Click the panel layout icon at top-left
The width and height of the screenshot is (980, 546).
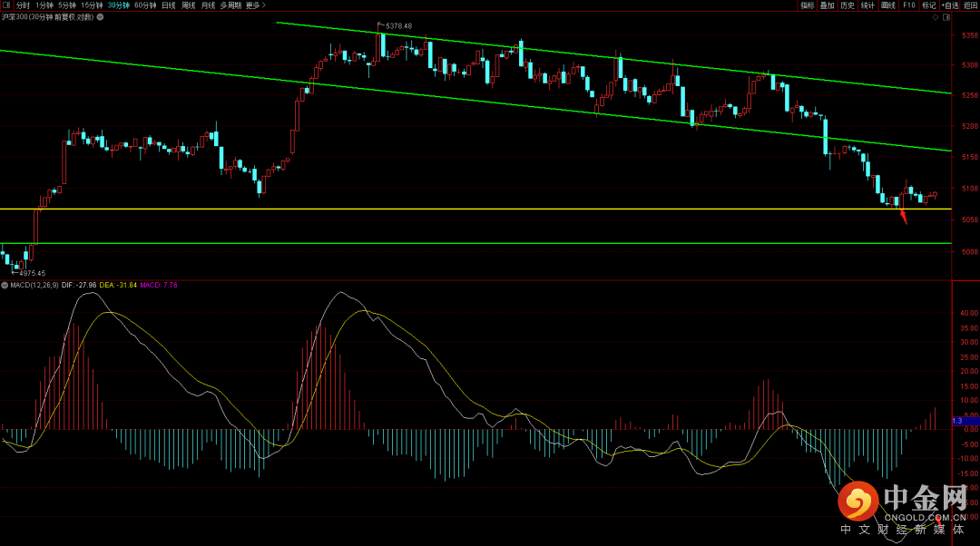6,5
